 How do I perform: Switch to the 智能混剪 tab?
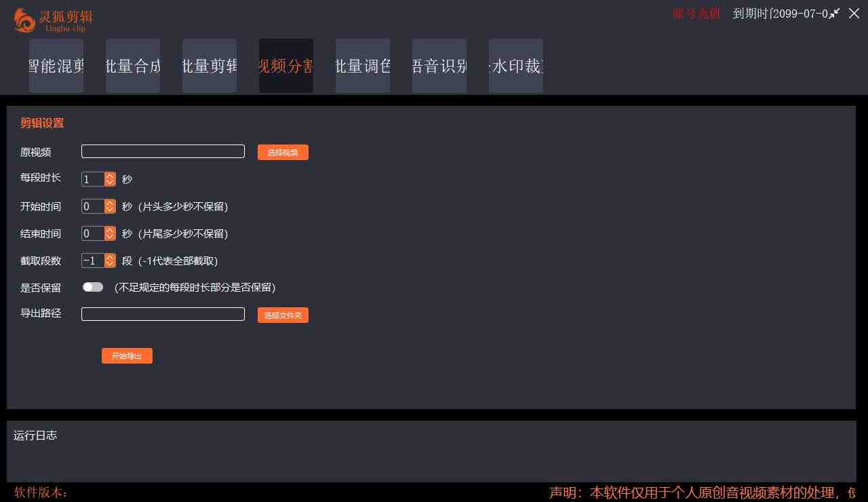[56, 66]
